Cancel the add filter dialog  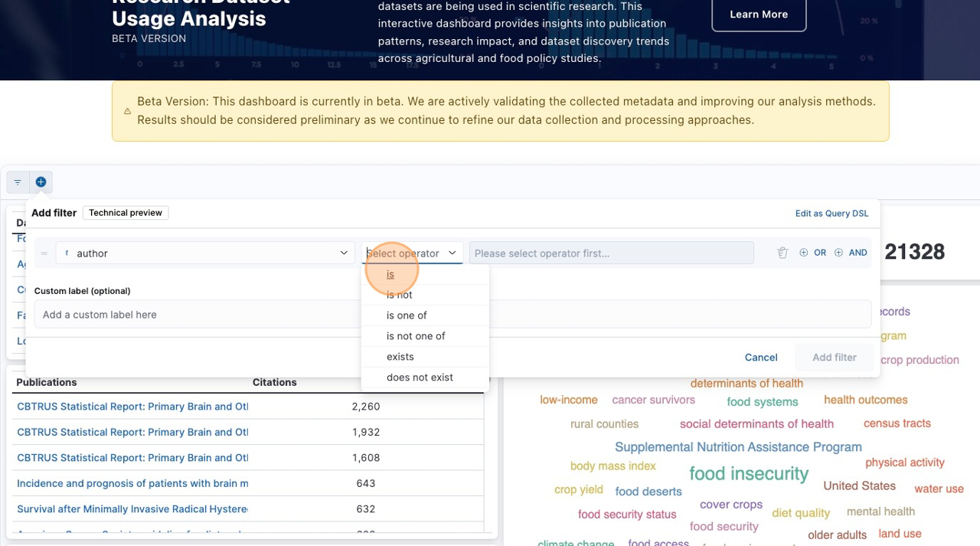[761, 358]
